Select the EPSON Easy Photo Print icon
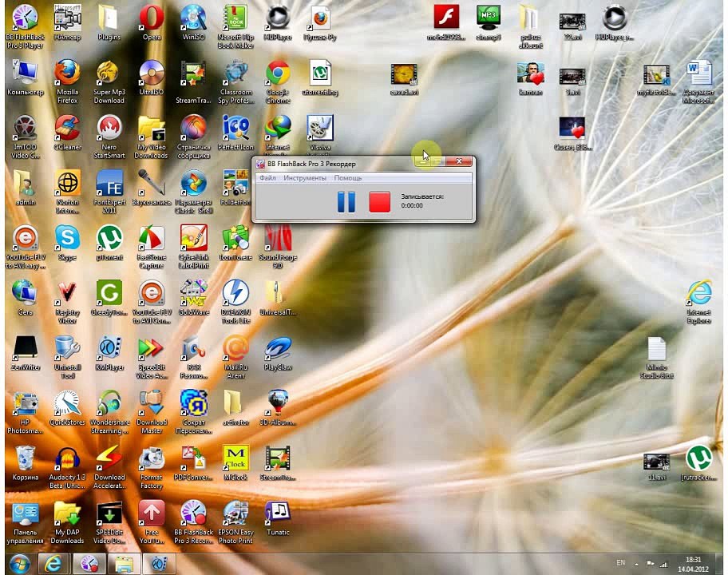728x575 pixels. (x=235, y=522)
